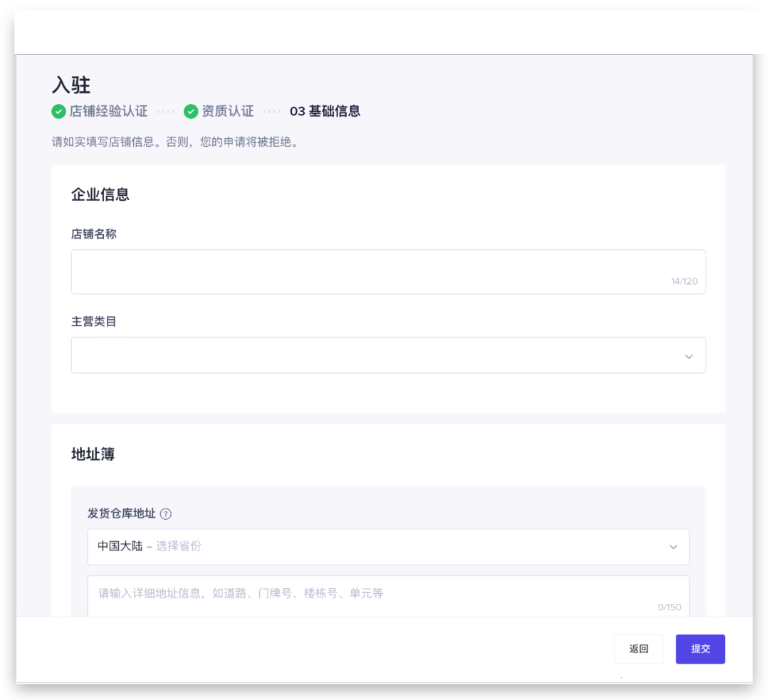
Task: Click the green checkmark on 店铺经验认证 step
Action: pos(59,111)
